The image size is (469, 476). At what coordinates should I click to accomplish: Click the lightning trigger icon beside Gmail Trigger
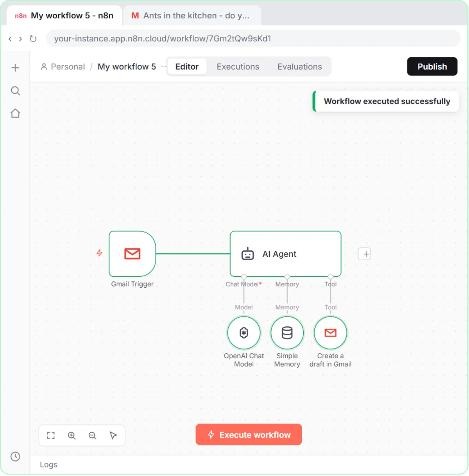(100, 253)
